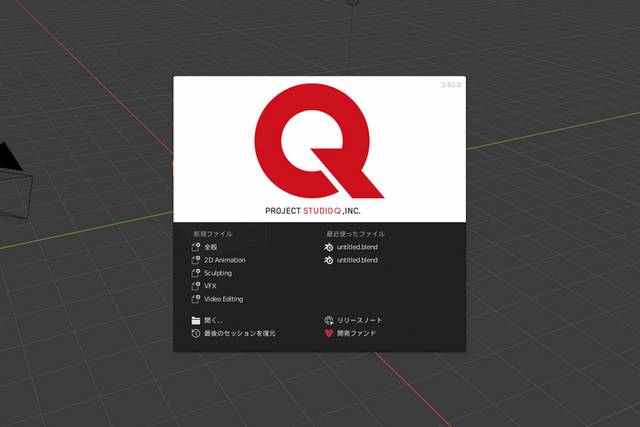The width and height of the screenshot is (640, 427).
Task: Select the camera object in the viewport
Action: click(14, 182)
